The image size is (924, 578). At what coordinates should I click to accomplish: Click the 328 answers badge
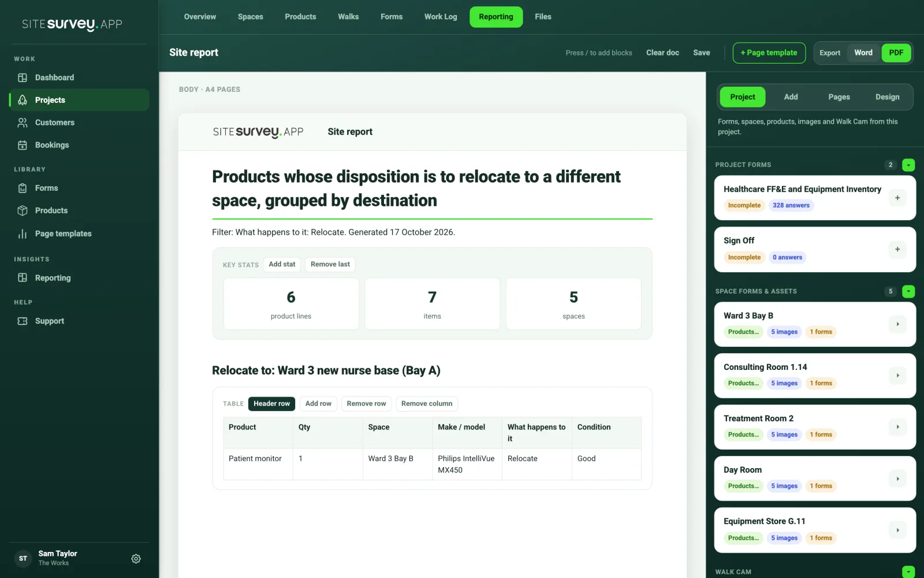point(791,205)
